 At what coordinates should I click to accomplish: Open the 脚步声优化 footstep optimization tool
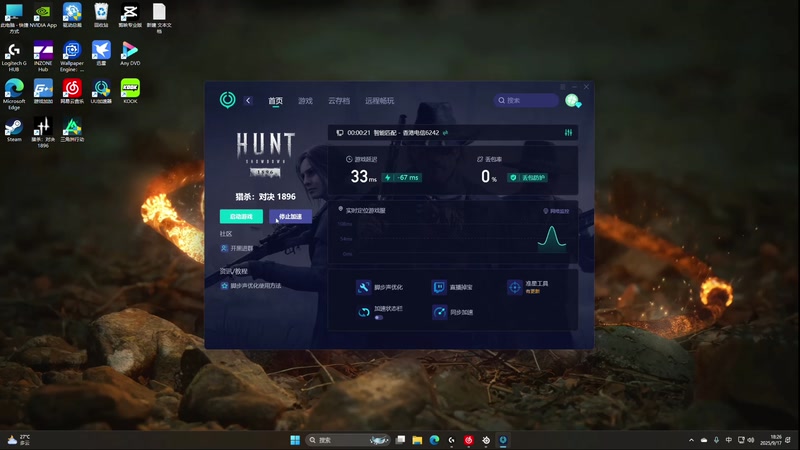point(379,287)
